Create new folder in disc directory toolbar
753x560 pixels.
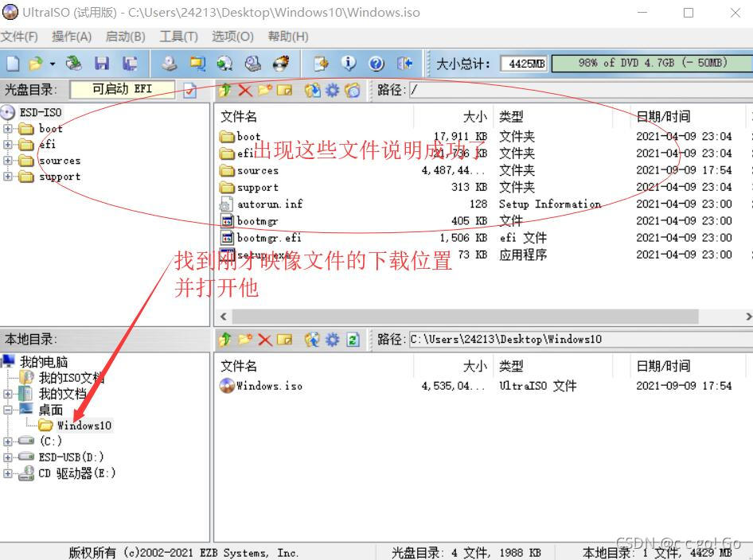[264, 90]
